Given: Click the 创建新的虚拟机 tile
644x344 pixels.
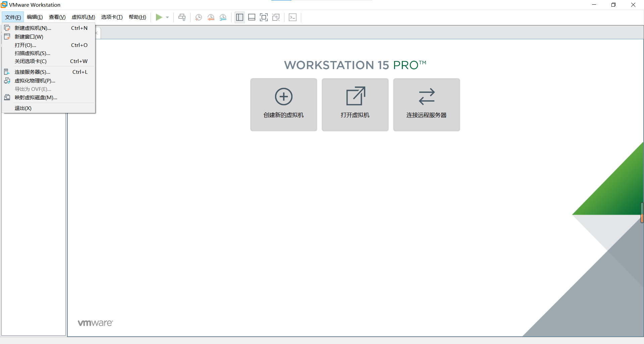Looking at the screenshot, I should (x=284, y=105).
